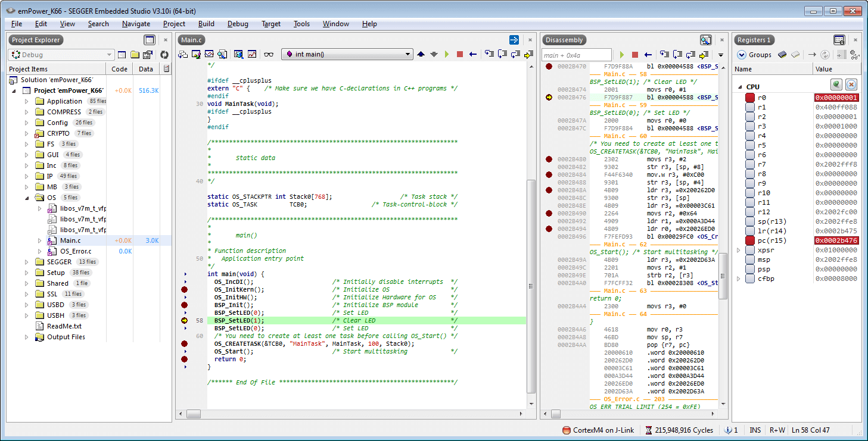Viewport: 868px width, 441px height.
Task: Expand the Application folder in the project tree
Action: click(26, 101)
